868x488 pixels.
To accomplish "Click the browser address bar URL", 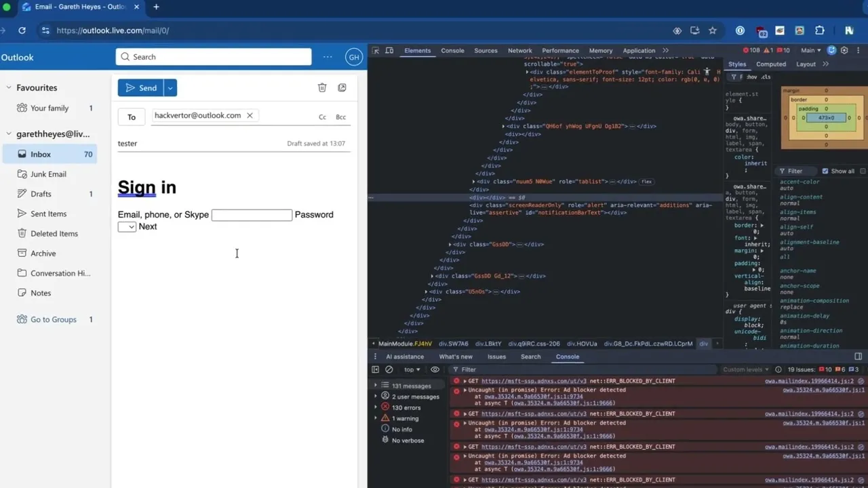I will point(113,30).
